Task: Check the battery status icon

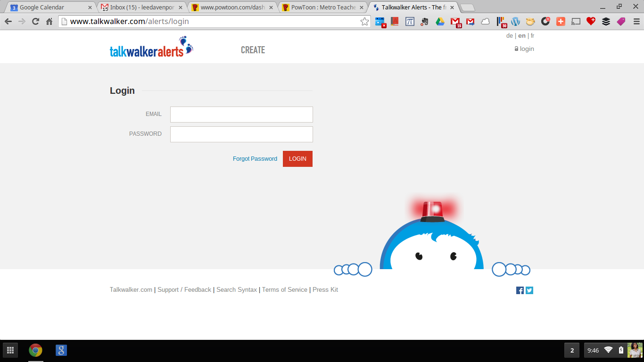Action: (621, 350)
